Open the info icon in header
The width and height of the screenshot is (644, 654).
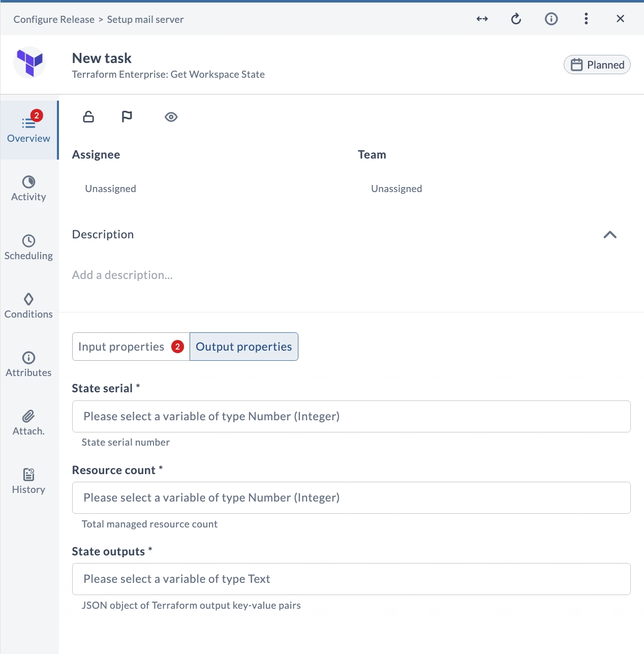coord(551,19)
